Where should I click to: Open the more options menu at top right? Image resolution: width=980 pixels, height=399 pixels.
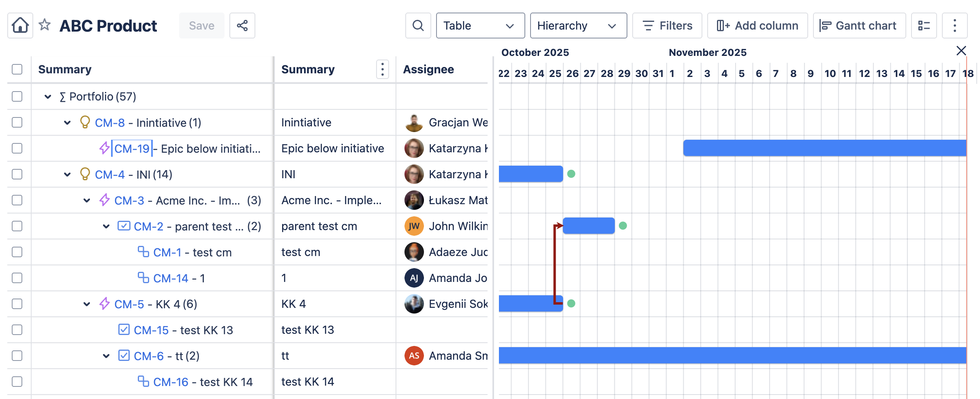pyautogui.click(x=955, y=25)
